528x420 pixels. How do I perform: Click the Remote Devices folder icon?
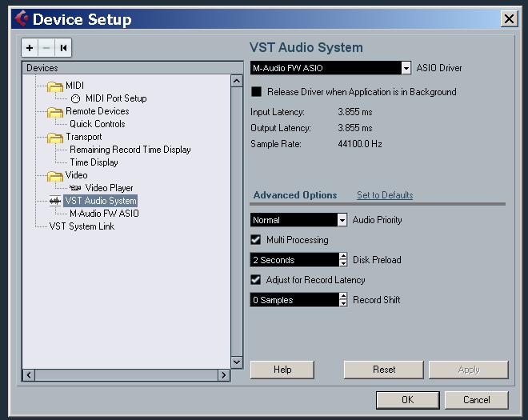54,112
